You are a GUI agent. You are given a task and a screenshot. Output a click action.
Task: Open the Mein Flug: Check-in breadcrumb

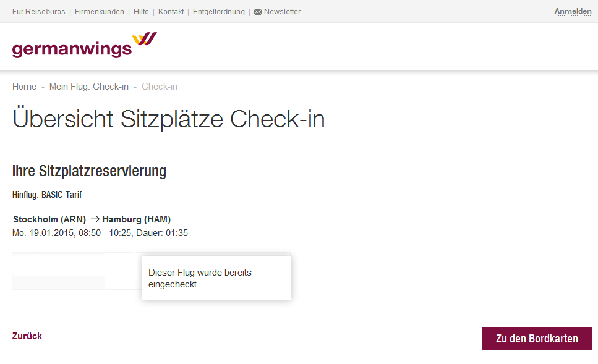pyautogui.click(x=89, y=87)
